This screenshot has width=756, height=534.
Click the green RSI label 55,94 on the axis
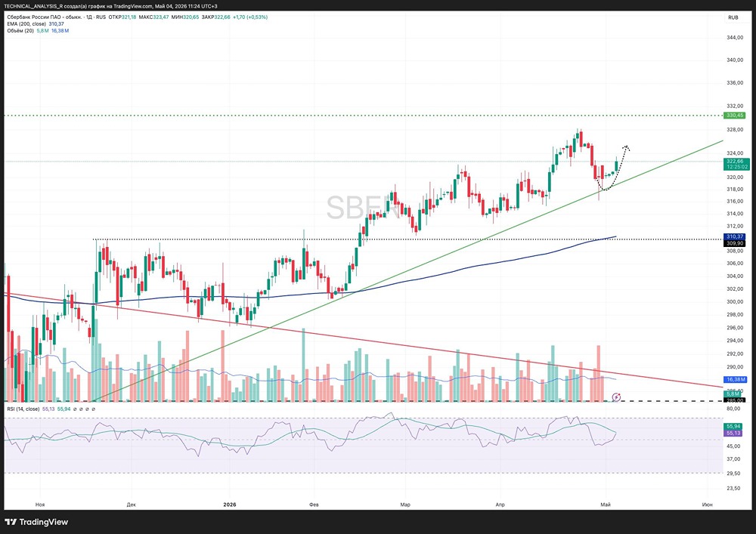pos(733,427)
